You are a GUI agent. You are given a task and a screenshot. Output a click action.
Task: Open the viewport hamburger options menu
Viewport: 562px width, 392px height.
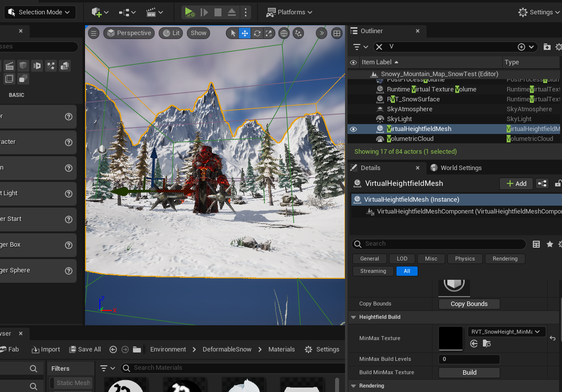click(94, 33)
